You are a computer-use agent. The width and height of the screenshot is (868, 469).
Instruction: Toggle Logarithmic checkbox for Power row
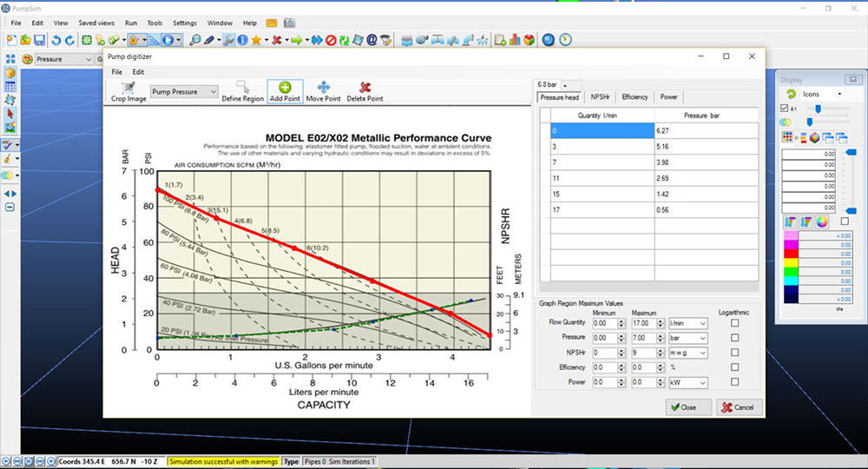(x=734, y=381)
